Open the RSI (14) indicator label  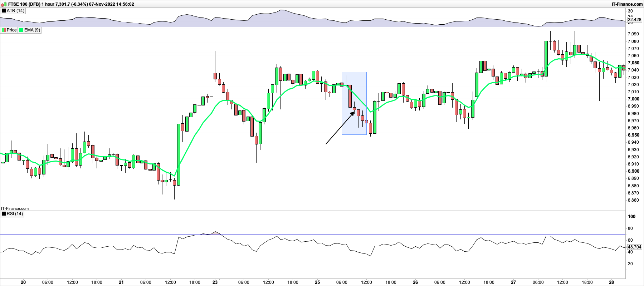point(15,214)
